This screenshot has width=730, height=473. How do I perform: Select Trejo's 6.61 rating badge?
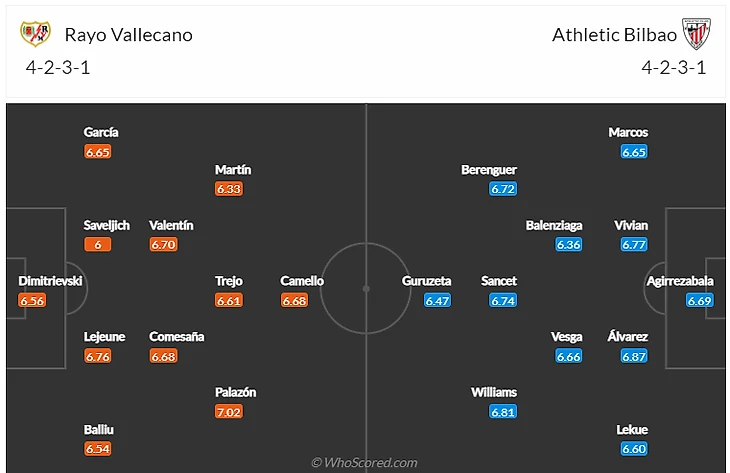pos(229,300)
